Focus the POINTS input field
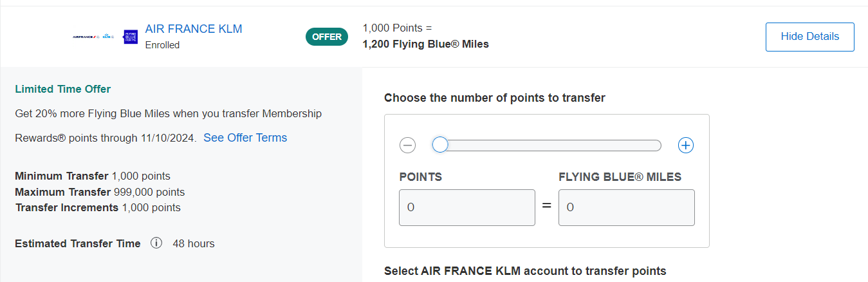The image size is (868, 282). [x=467, y=207]
